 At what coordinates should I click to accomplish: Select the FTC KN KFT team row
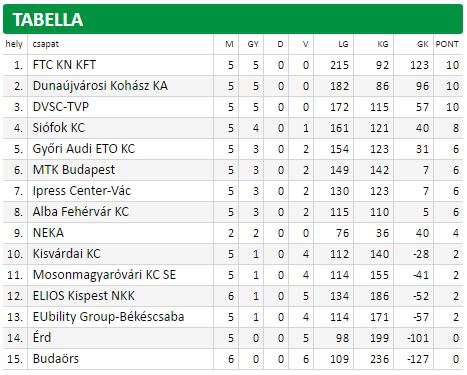[233, 65]
